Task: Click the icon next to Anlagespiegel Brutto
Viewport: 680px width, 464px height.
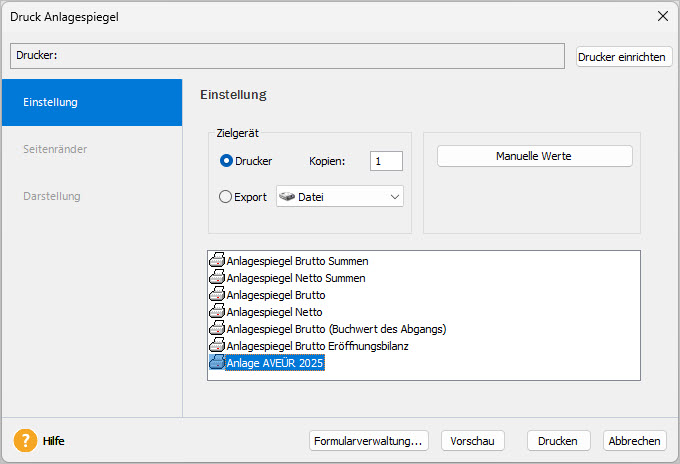Action: [x=216, y=295]
